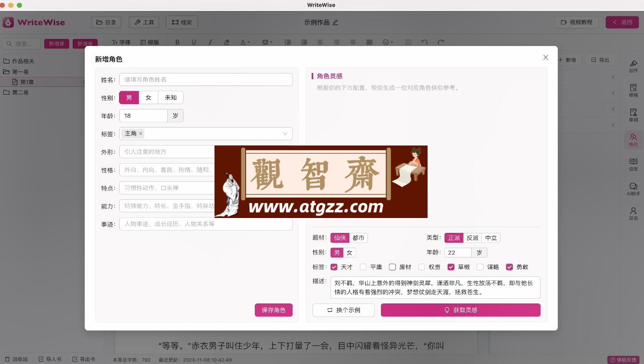This screenshot has width=644, height=364.
Task: Select the 角色 sidebar tool
Action: point(633,140)
